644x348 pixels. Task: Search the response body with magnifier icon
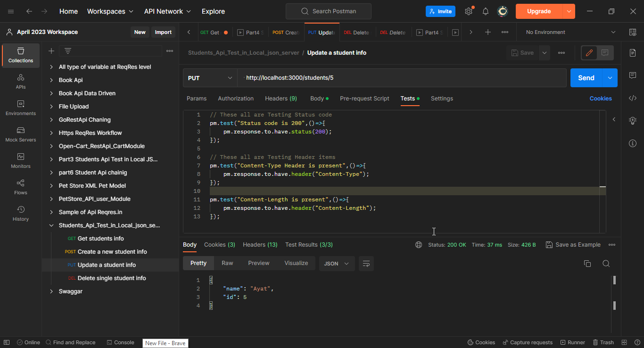click(x=606, y=264)
